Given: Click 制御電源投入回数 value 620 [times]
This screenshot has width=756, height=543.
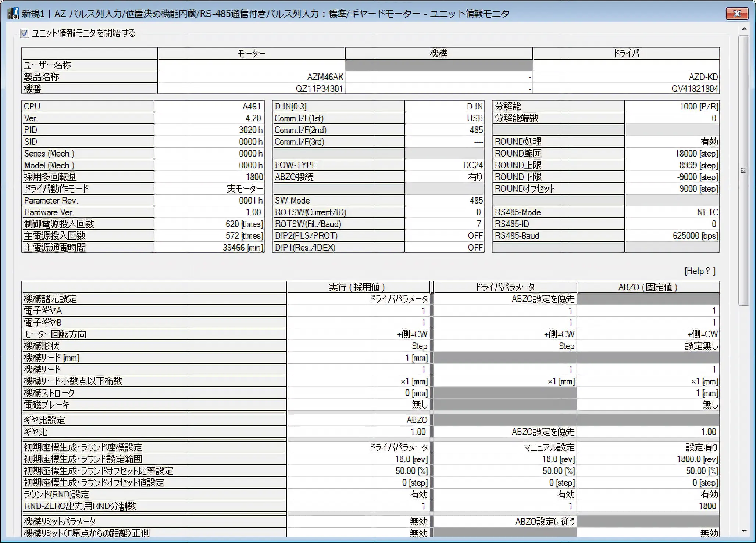Looking at the screenshot, I should pyautogui.click(x=245, y=224).
